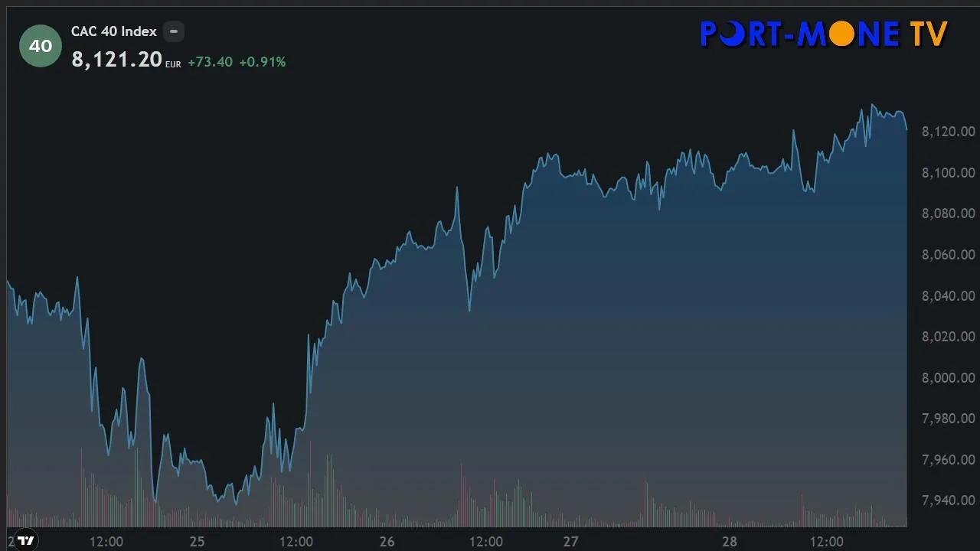
Task: Click the 8,040.00 price axis label
Action: click(x=948, y=296)
